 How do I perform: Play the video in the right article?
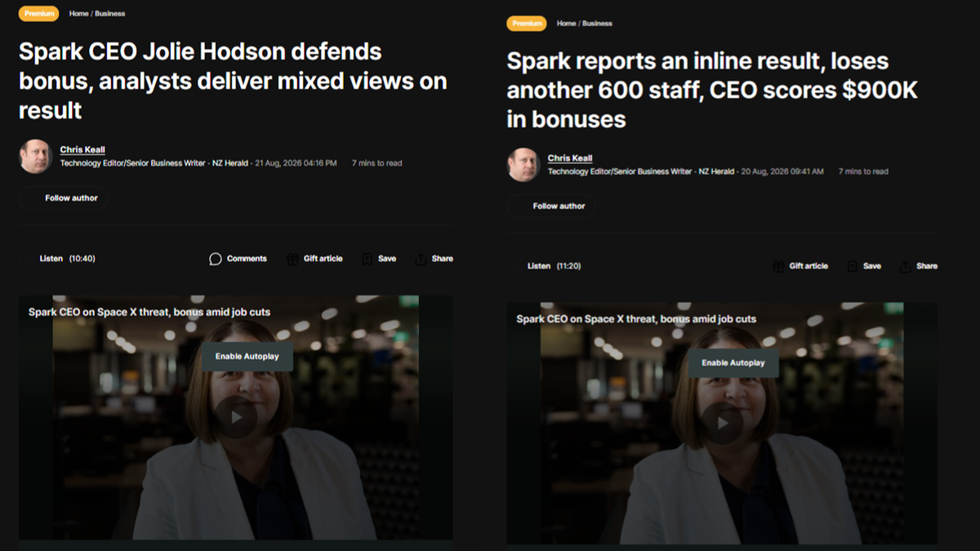coord(723,423)
